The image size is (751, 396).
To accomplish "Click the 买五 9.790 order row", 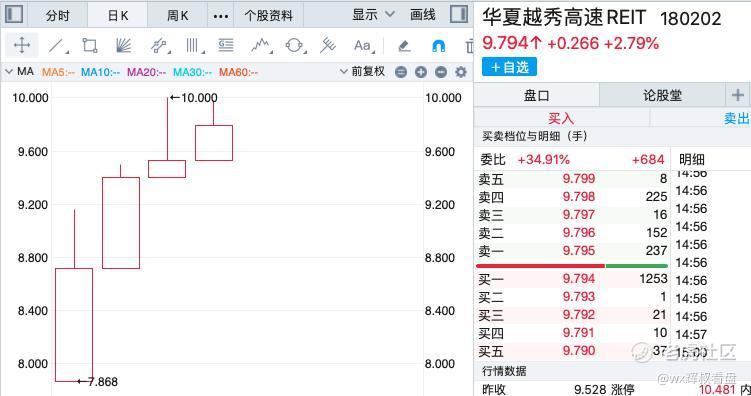I will coord(572,351).
